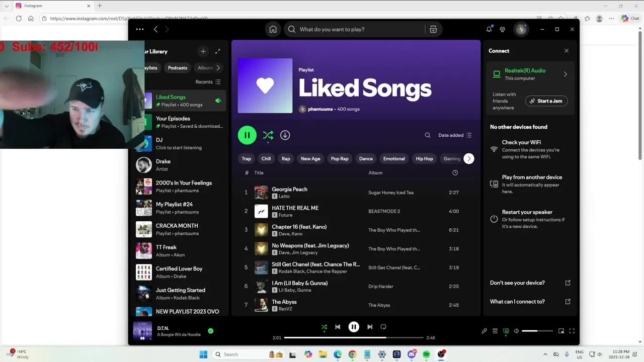Open the Date added sort dropdown
Screen dimensions: 644x362
pos(455,135)
